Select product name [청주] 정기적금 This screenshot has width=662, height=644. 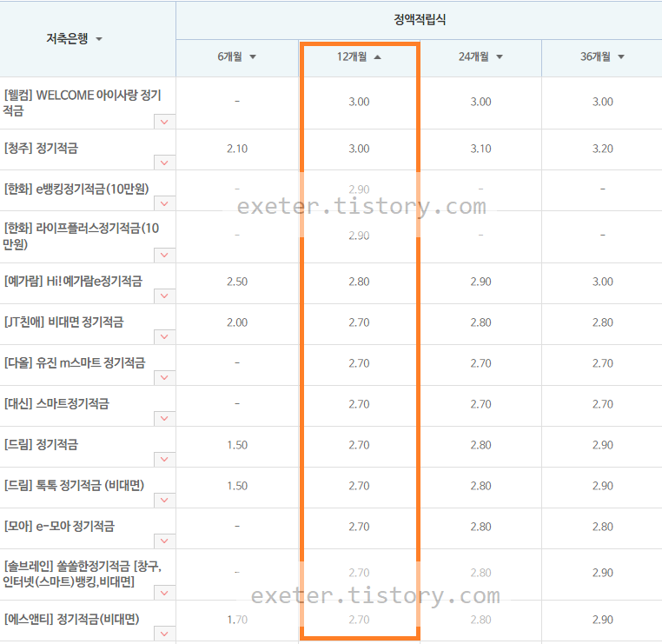pyautogui.click(x=41, y=149)
